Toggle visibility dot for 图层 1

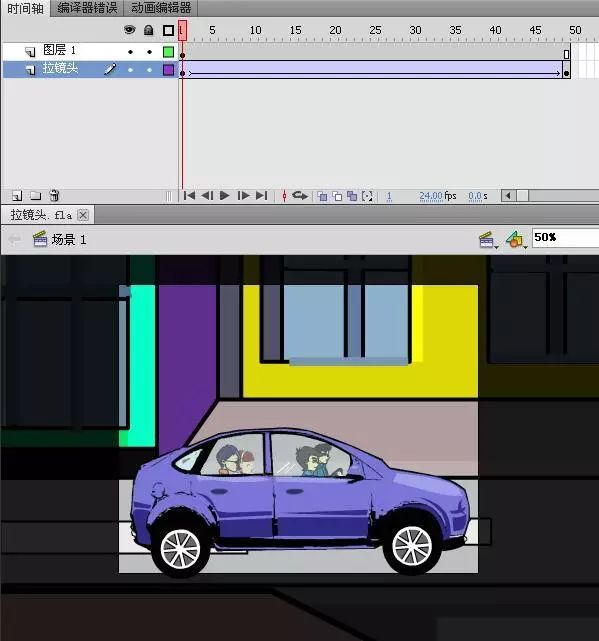click(130, 52)
